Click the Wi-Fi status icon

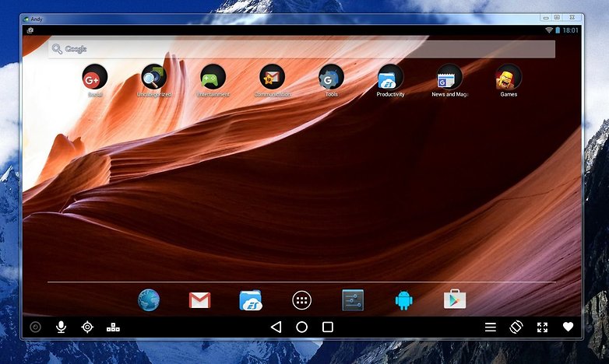tap(549, 30)
